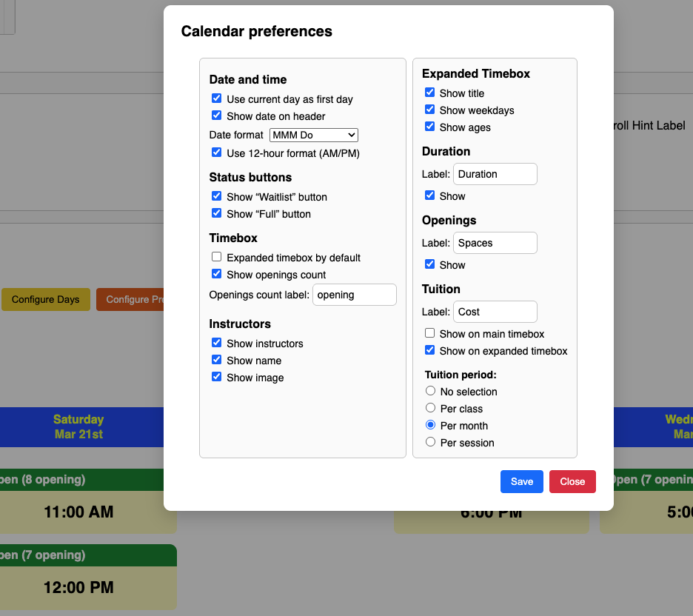The height and width of the screenshot is (616, 693).
Task: Toggle "Show weekdays" in Expanded Timebox
Action: (429, 110)
